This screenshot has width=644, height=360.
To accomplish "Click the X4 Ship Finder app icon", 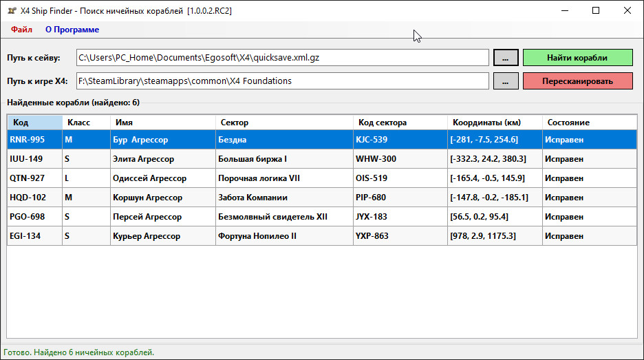I will (12, 11).
